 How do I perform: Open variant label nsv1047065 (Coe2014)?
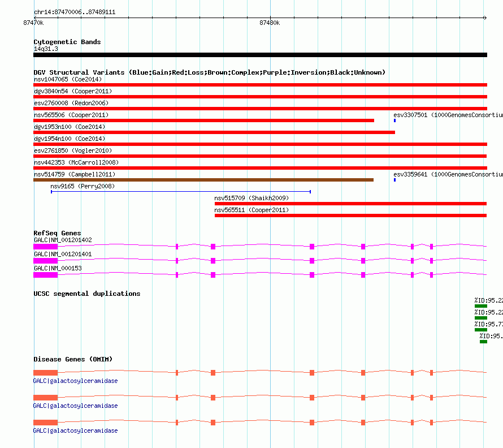(68, 79)
